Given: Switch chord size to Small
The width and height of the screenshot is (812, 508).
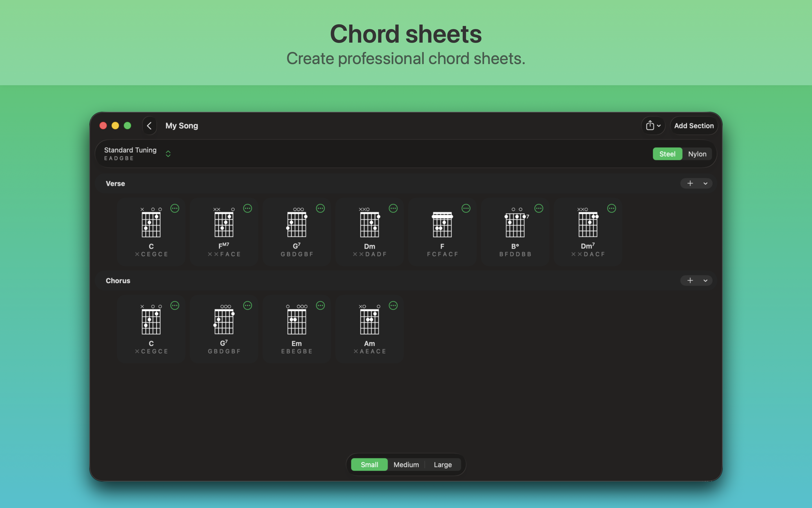Looking at the screenshot, I should click(369, 465).
